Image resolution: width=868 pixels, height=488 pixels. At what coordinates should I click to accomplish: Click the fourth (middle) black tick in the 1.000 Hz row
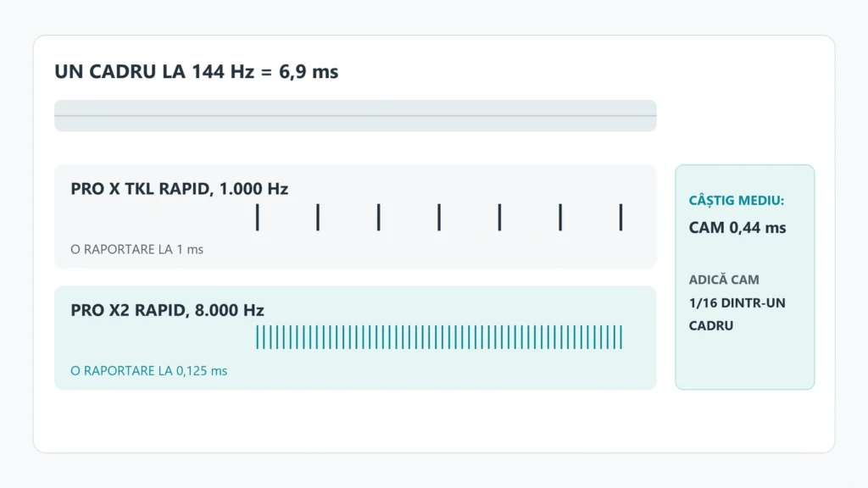pyautogui.click(x=439, y=217)
